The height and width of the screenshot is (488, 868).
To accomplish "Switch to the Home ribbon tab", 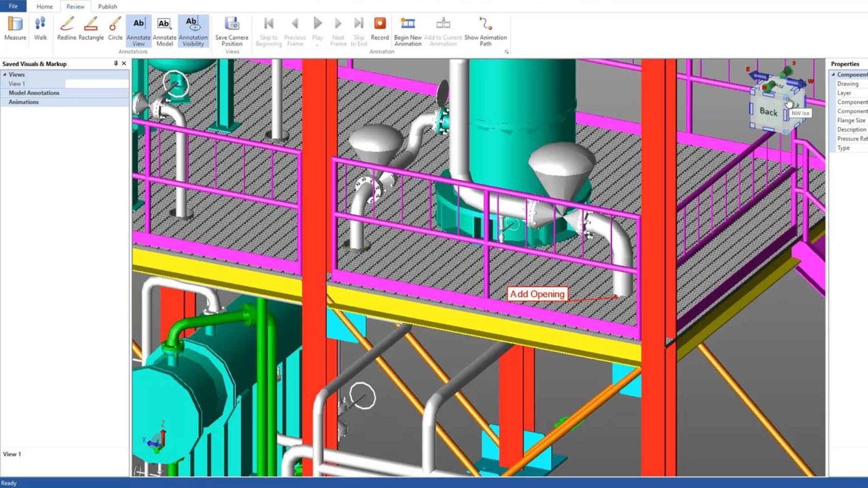I will [x=44, y=6].
